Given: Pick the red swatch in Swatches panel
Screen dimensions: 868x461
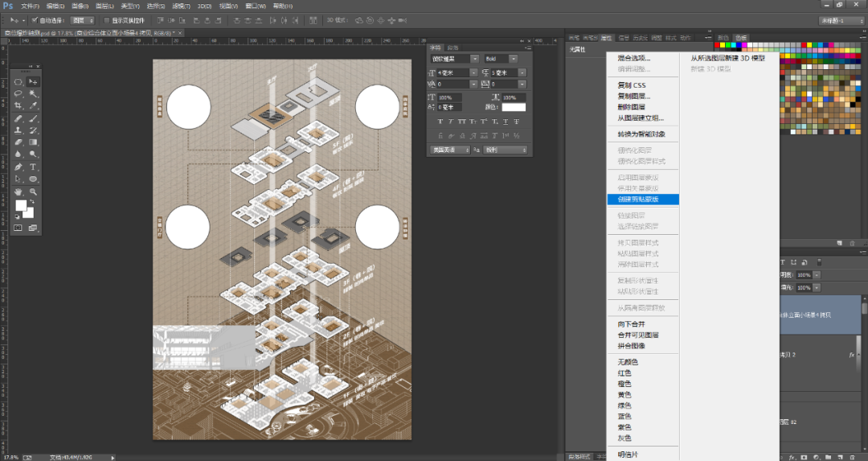Looking at the screenshot, I should click(718, 45).
